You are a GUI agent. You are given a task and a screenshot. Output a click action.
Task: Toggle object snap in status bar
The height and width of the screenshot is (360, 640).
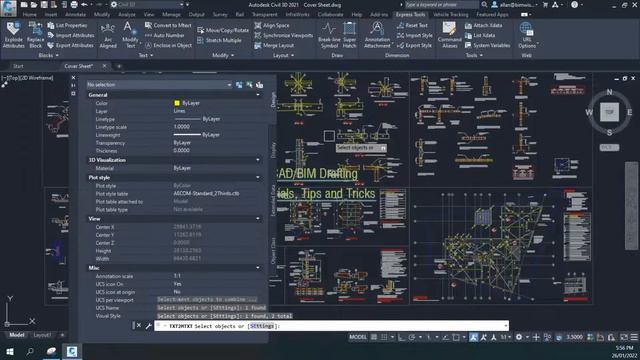tap(456, 337)
